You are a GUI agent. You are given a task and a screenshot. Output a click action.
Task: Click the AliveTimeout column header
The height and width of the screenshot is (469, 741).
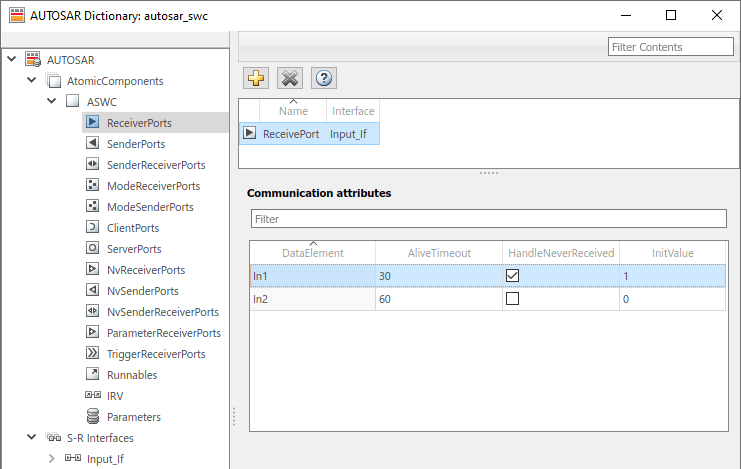(x=439, y=253)
